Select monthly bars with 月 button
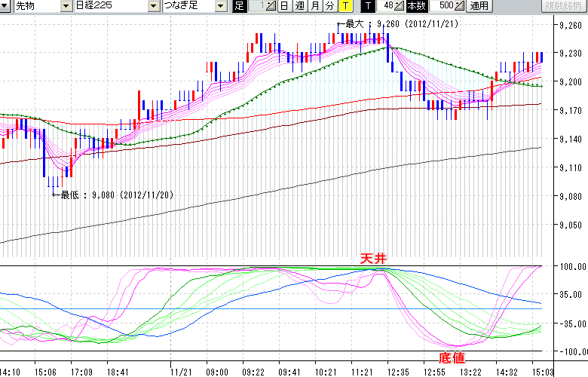 (x=314, y=6)
